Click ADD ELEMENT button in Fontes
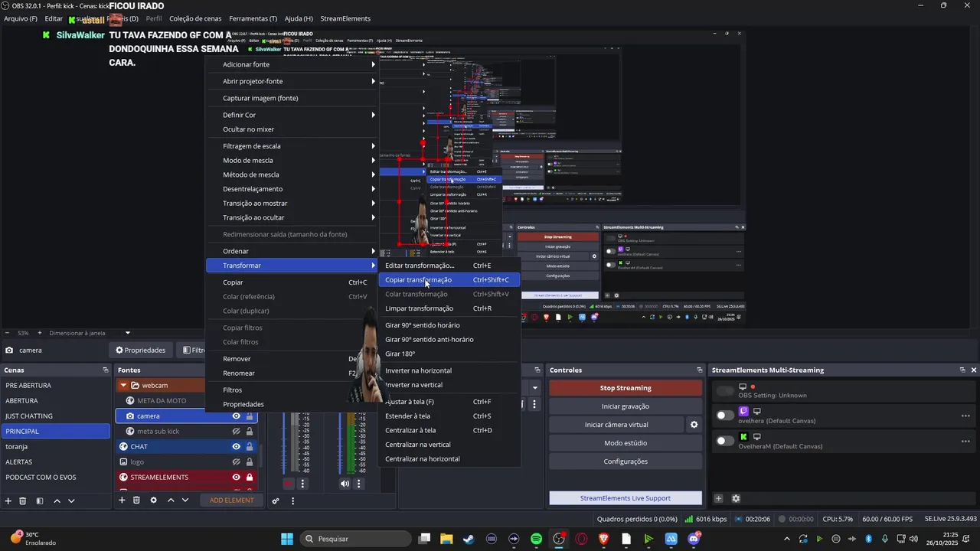This screenshot has width=980, height=551. click(x=232, y=500)
